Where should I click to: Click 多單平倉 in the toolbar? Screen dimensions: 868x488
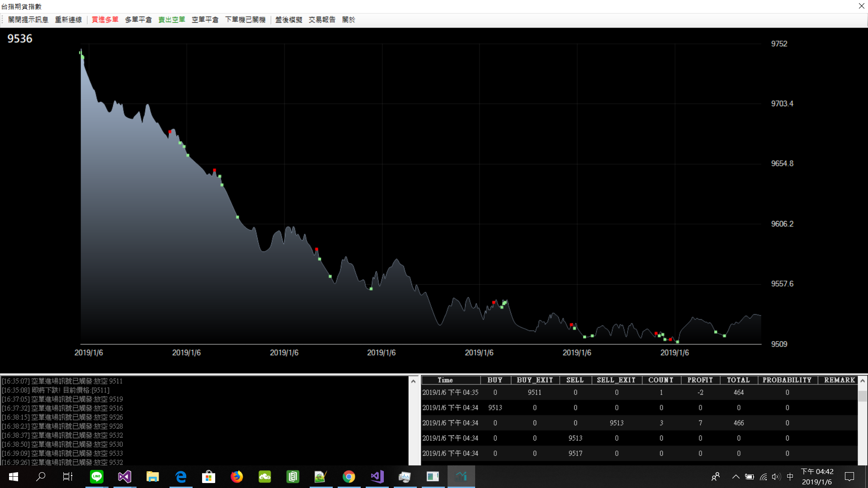pos(138,20)
